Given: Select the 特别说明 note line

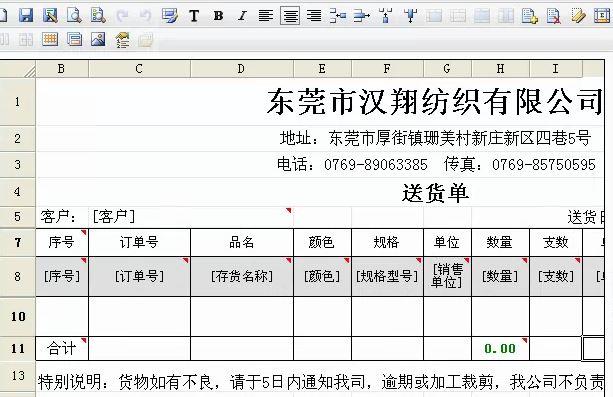Looking at the screenshot, I should (x=321, y=382).
